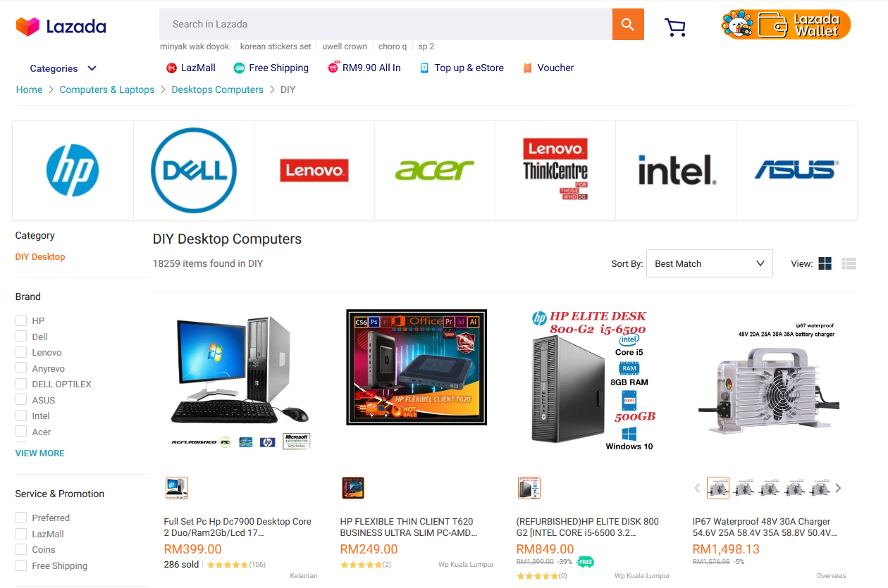The width and height of the screenshot is (888, 588).
Task: Show next charger thumbnails arrow
Action: click(838, 488)
